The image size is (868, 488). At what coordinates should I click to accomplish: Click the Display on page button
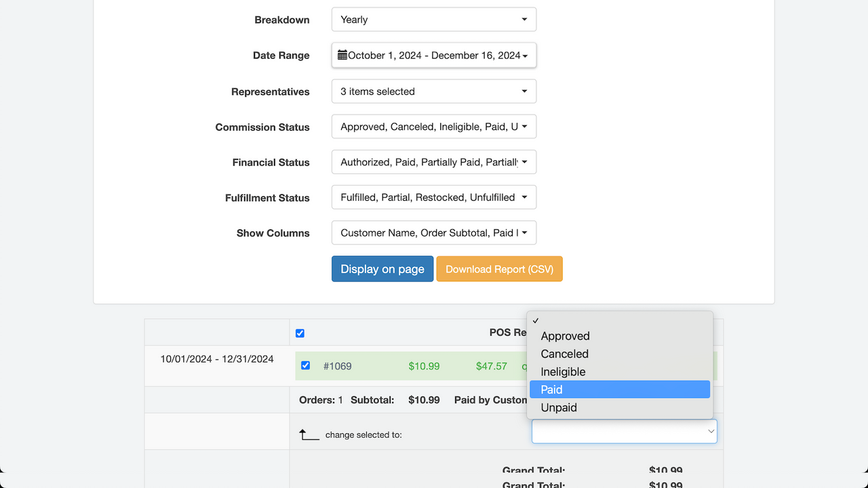(382, 269)
